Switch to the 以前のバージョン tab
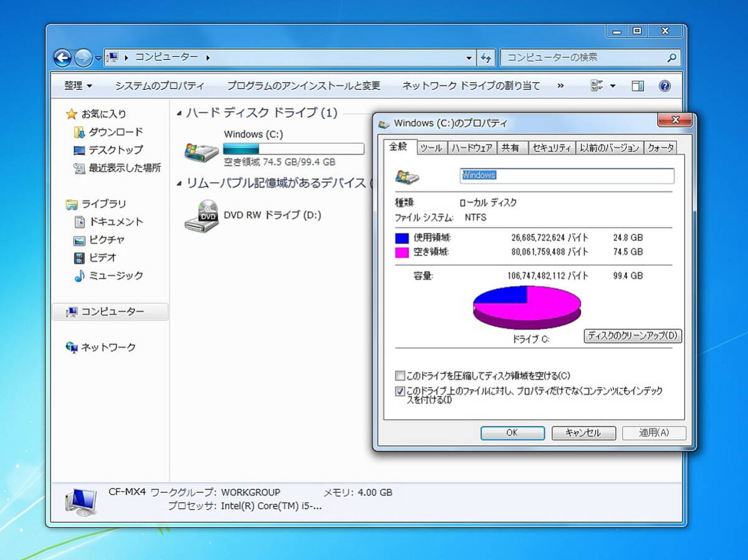 coord(609,148)
